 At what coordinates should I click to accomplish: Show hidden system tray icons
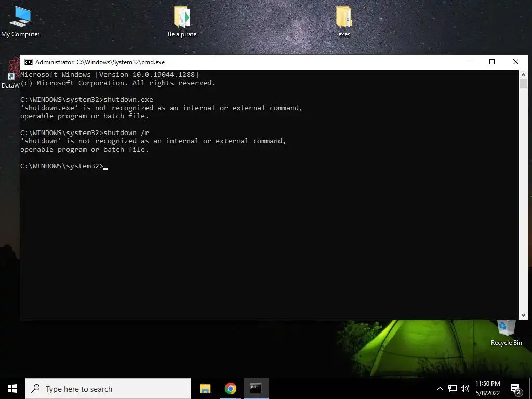click(440, 389)
